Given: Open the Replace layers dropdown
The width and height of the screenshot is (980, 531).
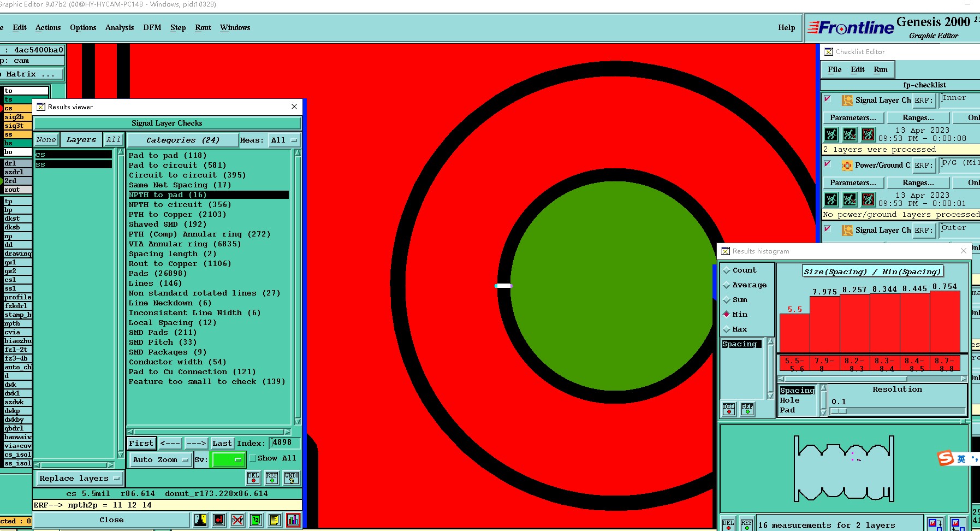Looking at the screenshot, I should 80,479.
